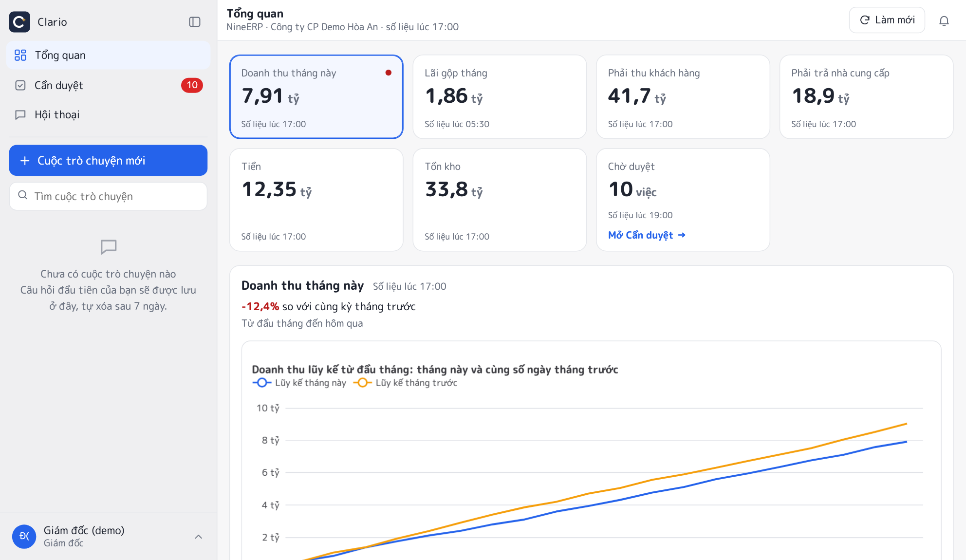
Task: Open notifications bell icon
Action: [x=944, y=20]
